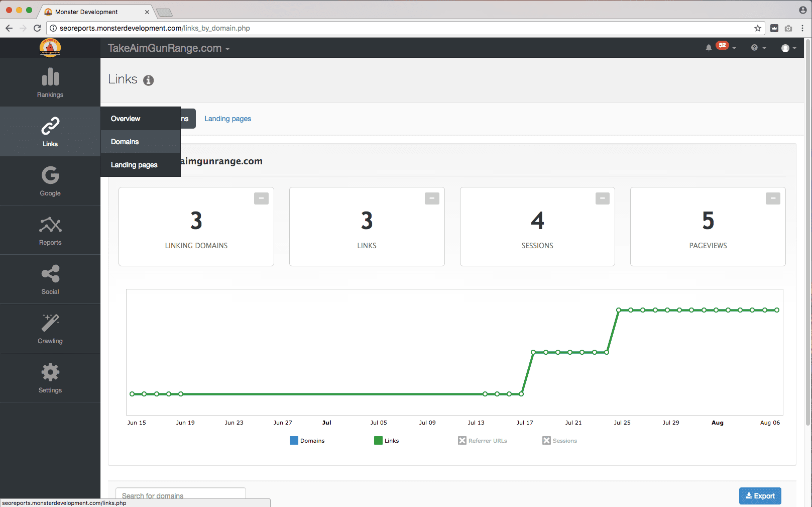
Task: Click the browser address bar URL
Action: pos(155,28)
